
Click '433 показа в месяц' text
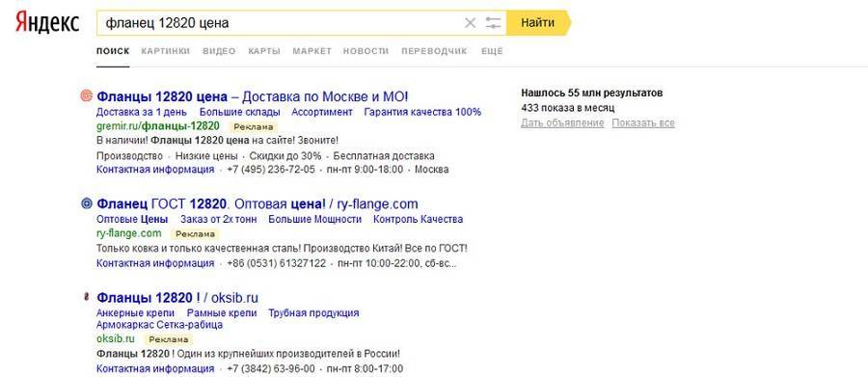[567, 108]
